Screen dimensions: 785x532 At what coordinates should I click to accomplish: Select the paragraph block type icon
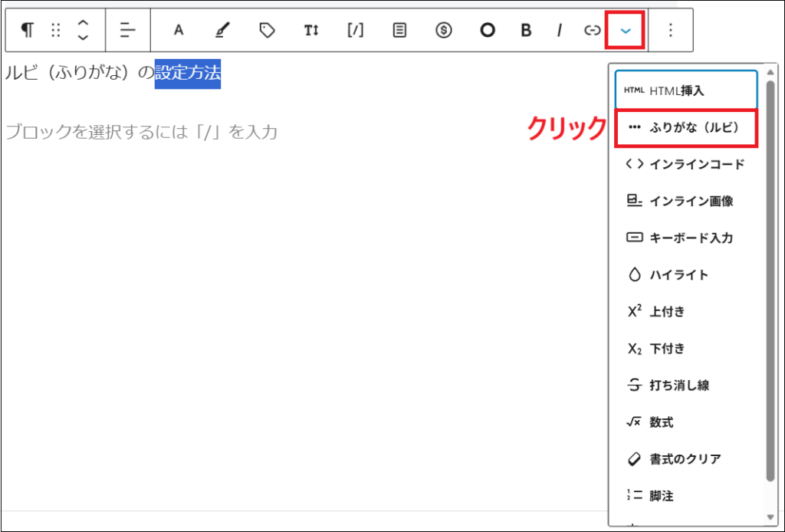point(28,30)
